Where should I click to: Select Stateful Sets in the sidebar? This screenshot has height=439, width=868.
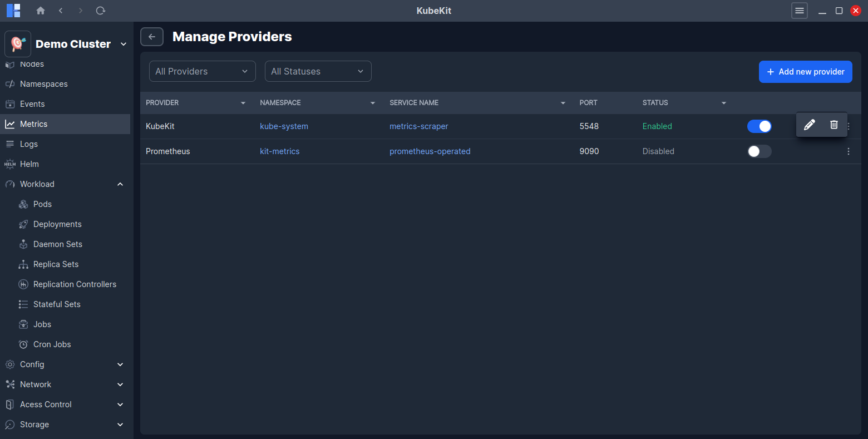56,304
